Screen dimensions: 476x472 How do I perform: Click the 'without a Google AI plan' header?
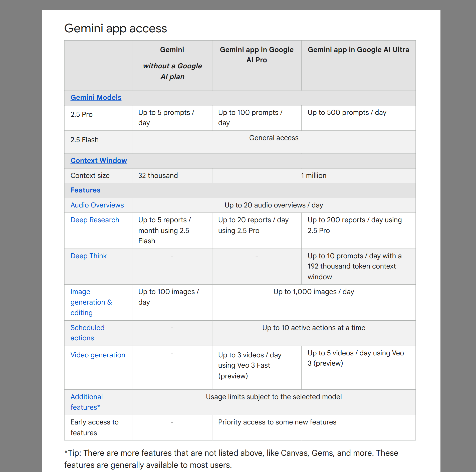172,71
